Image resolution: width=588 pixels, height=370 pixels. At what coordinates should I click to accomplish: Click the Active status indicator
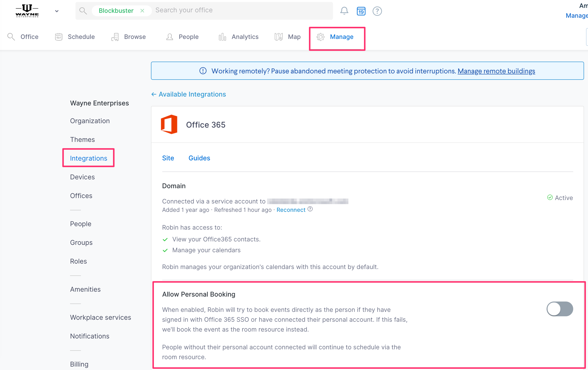tap(560, 198)
